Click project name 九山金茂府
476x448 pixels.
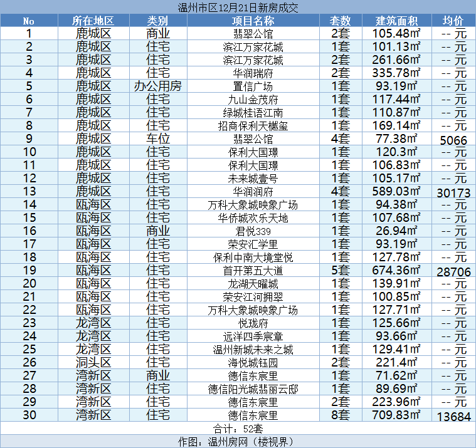(x=253, y=100)
